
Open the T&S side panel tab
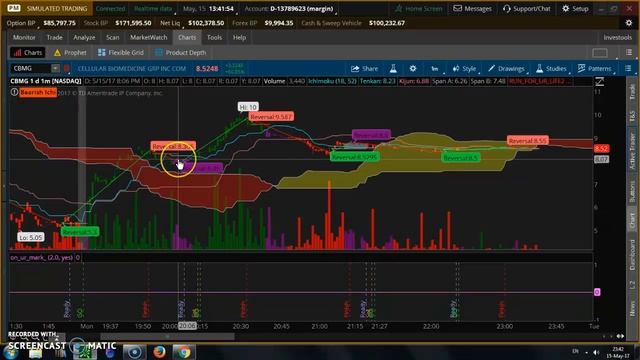[x=633, y=116]
